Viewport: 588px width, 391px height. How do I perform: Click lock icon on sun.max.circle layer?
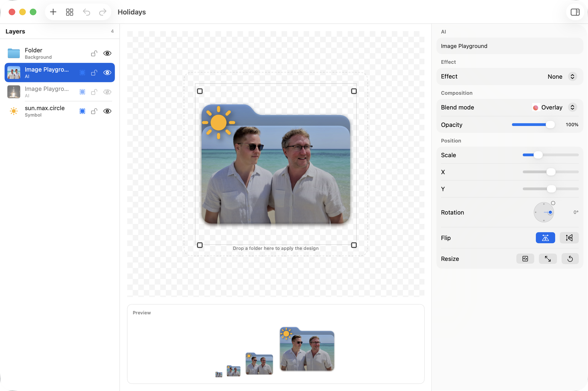pos(94,111)
